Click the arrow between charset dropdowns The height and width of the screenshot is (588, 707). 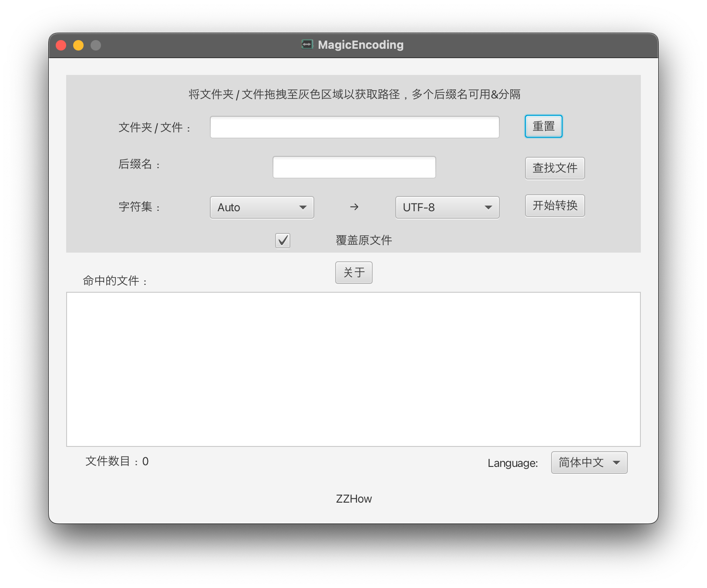point(354,207)
